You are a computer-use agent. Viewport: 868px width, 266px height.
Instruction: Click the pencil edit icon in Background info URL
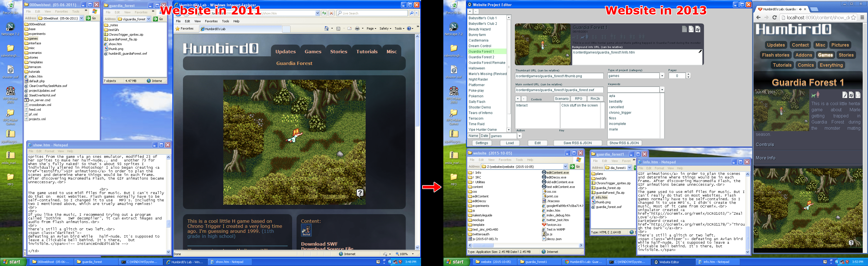pos(700,52)
